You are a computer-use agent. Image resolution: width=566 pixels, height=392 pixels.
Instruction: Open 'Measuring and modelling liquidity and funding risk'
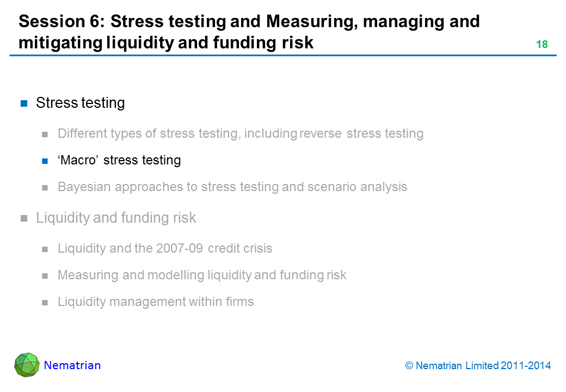click(x=201, y=275)
